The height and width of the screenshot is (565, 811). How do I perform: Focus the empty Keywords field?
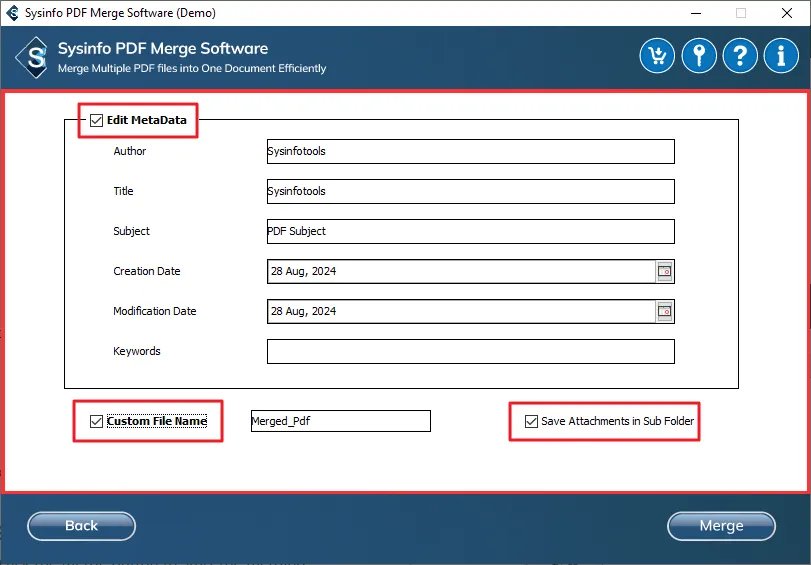click(471, 351)
